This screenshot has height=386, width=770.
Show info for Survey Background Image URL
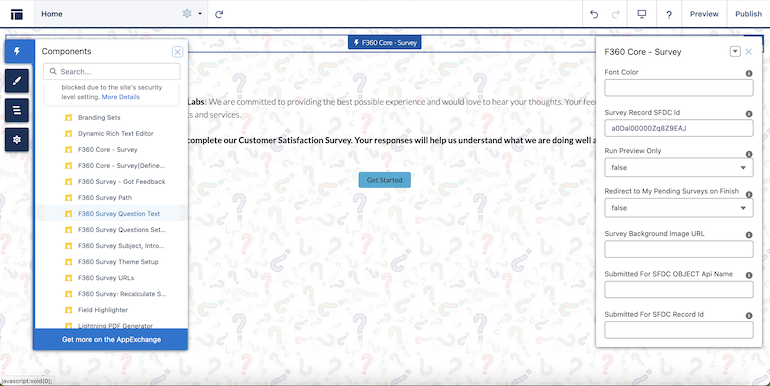(x=749, y=235)
